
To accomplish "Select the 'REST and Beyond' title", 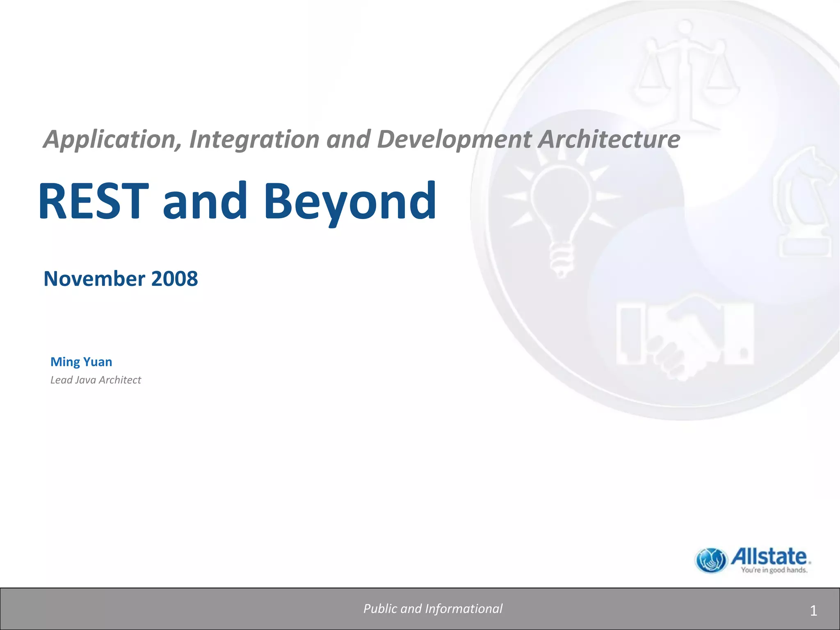I will tap(237, 202).
